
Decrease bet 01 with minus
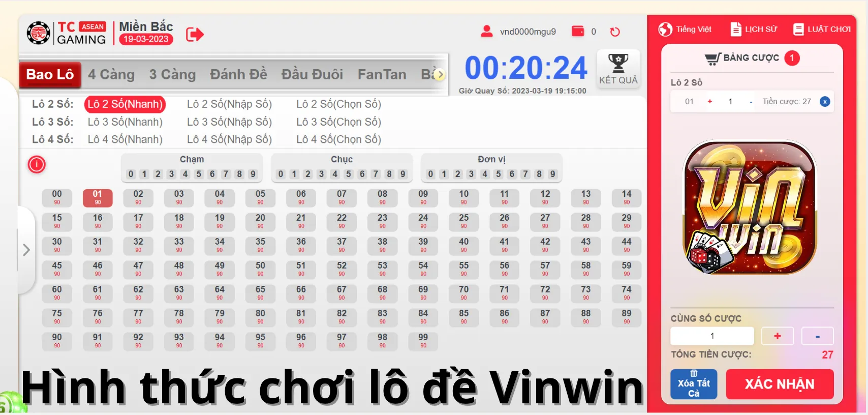pyautogui.click(x=751, y=102)
